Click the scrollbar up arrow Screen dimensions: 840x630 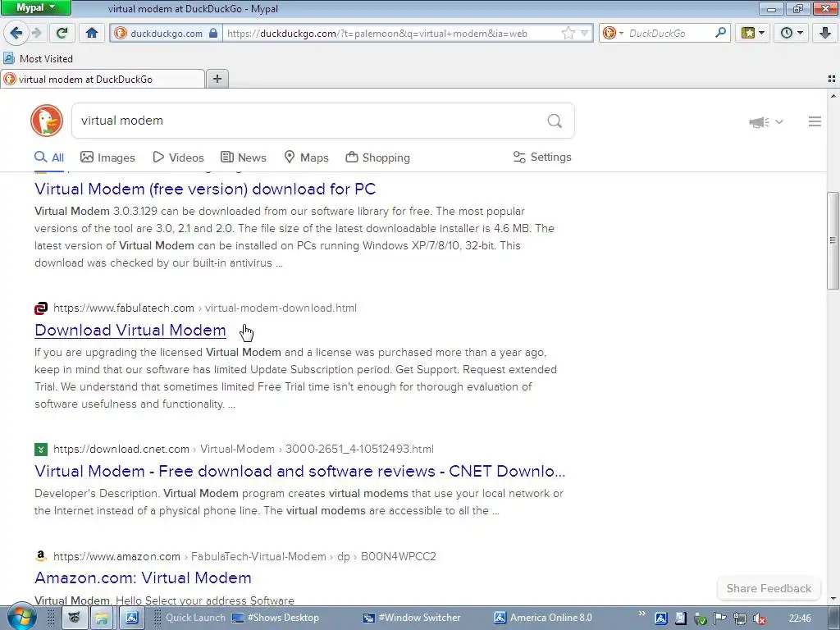[833, 97]
